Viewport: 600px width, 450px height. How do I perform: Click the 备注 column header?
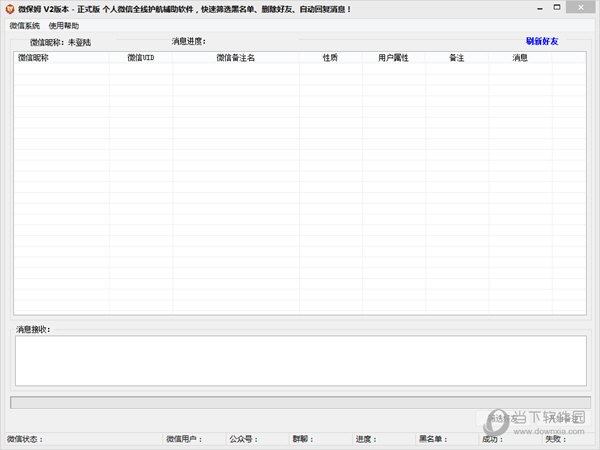457,58
